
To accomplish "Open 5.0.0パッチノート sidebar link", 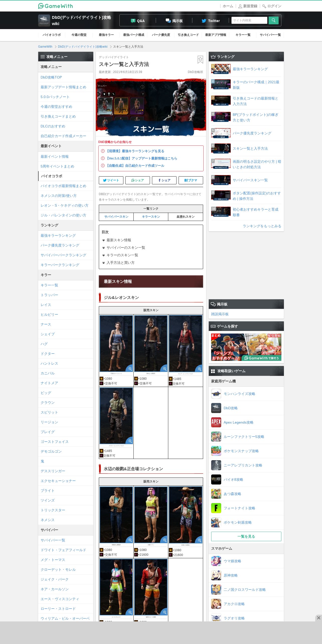I will [66, 97].
